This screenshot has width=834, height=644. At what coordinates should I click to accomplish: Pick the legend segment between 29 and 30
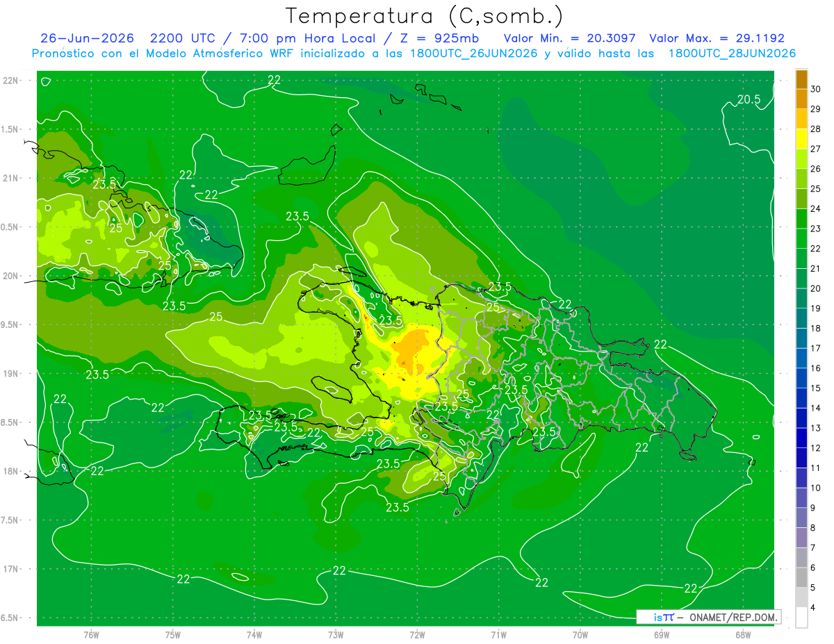pos(801,99)
